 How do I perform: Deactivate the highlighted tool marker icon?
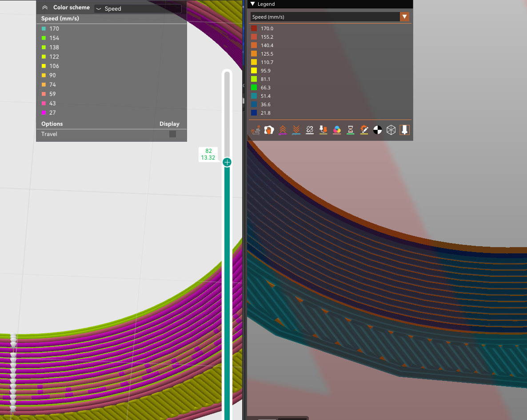[x=404, y=130]
